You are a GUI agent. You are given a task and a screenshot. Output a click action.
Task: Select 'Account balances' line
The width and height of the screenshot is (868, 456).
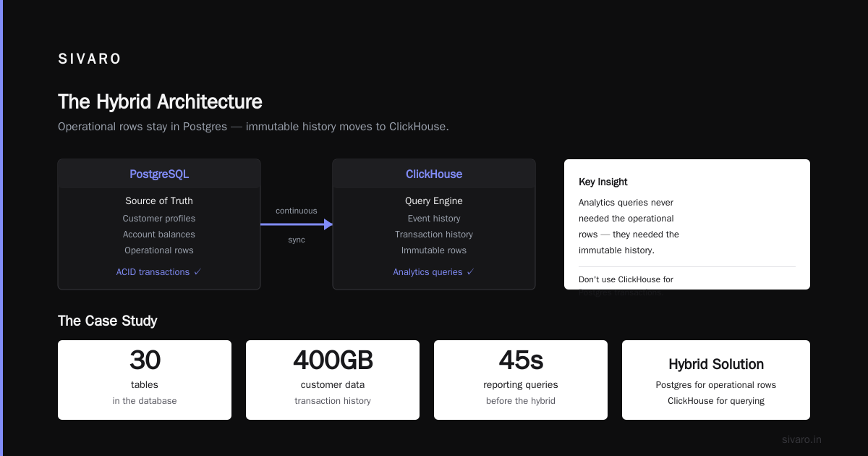(x=159, y=235)
